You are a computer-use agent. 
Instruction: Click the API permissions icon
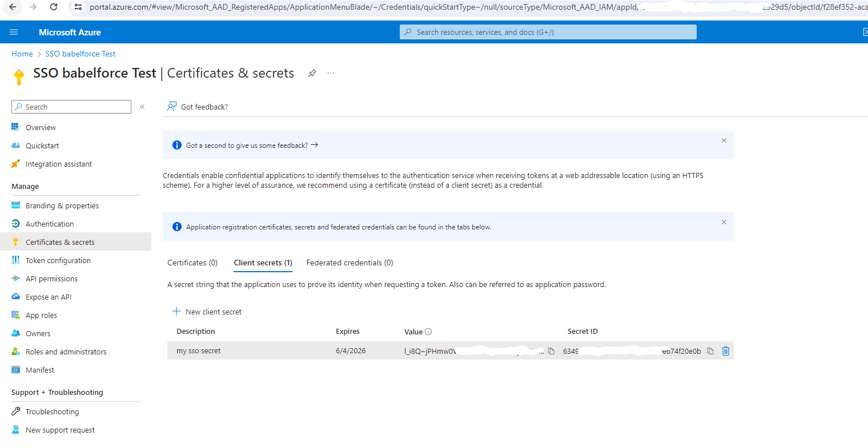point(15,279)
